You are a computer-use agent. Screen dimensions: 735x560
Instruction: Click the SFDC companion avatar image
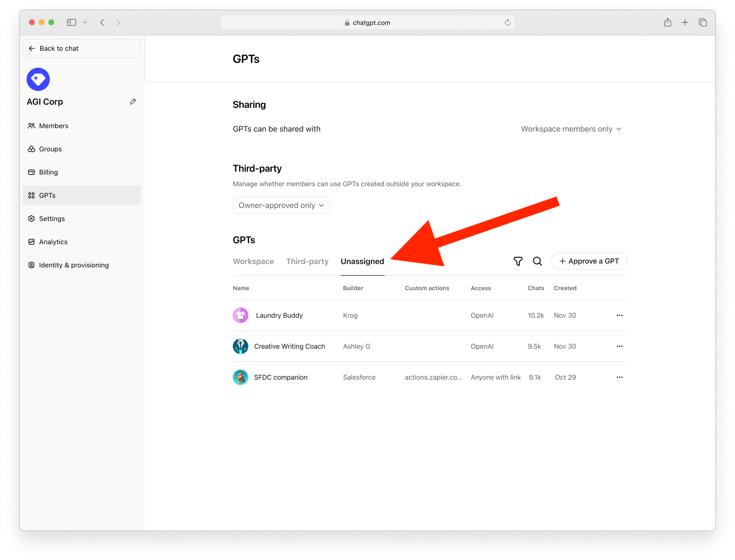pyautogui.click(x=240, y=377)
